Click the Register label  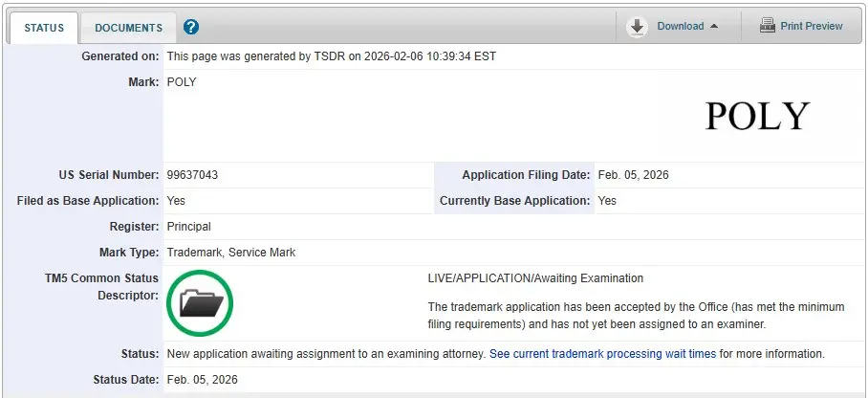point(135,227)
